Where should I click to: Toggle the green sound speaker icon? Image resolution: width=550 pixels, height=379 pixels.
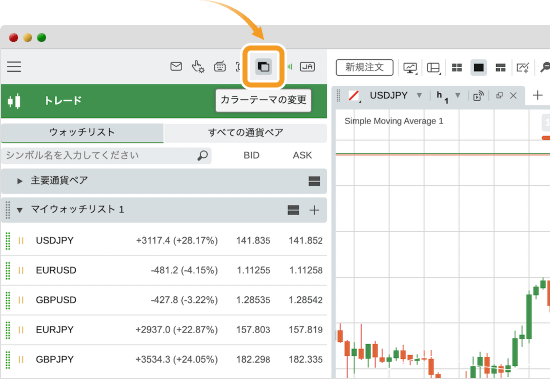pyautogui.click(x=290, y=67)
